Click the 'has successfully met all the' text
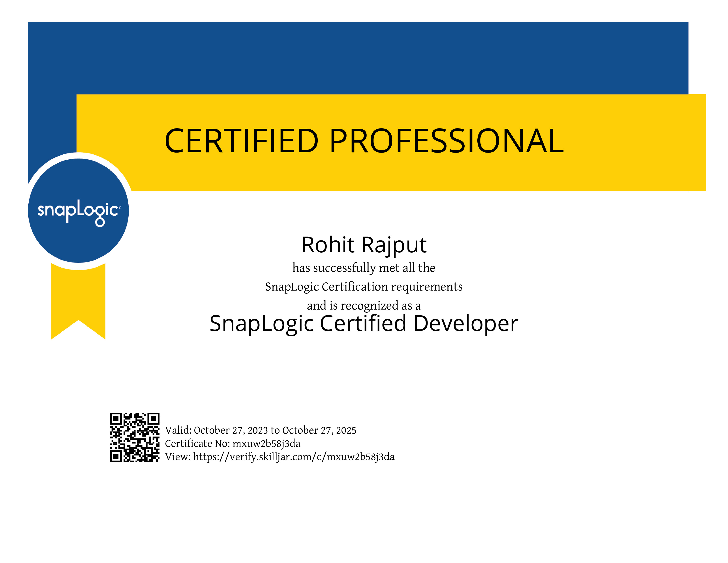The height and width of the screenshot is (563, 728). (x=364, y=268)
